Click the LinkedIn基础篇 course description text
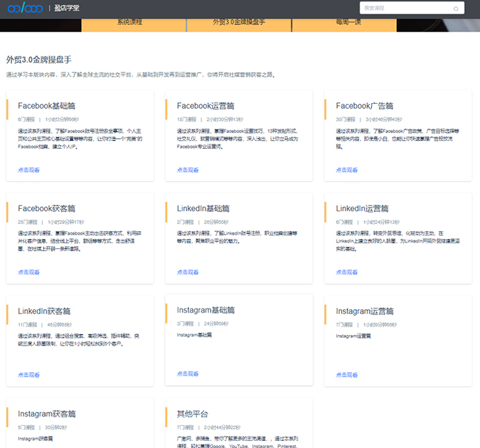This screenshot has width=480, height=448. coord(236,238)
